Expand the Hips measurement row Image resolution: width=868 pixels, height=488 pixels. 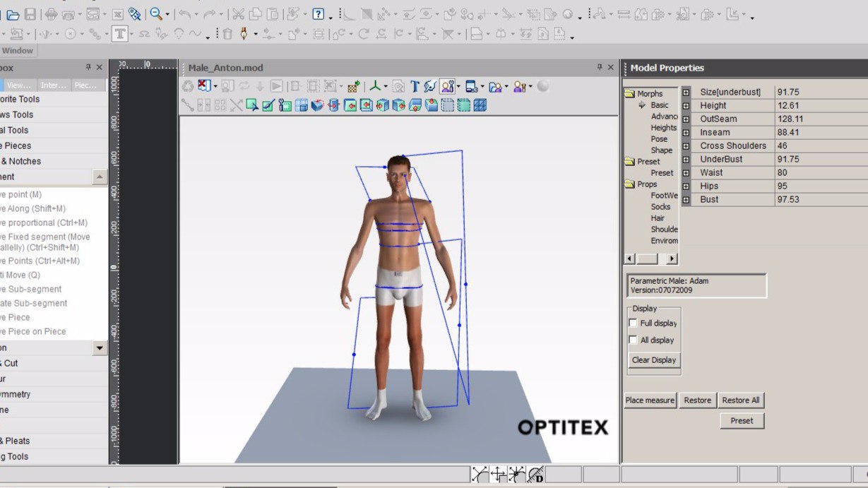(x=686, y=186)
